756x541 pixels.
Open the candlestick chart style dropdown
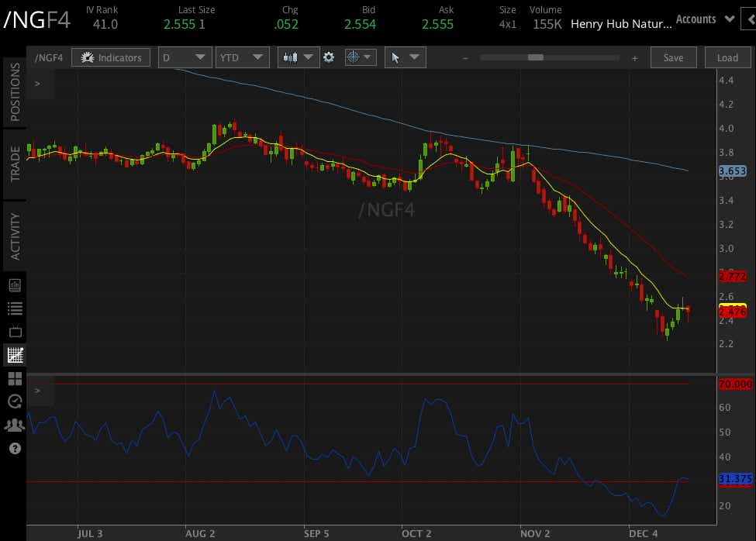click(x=298, y=58)
